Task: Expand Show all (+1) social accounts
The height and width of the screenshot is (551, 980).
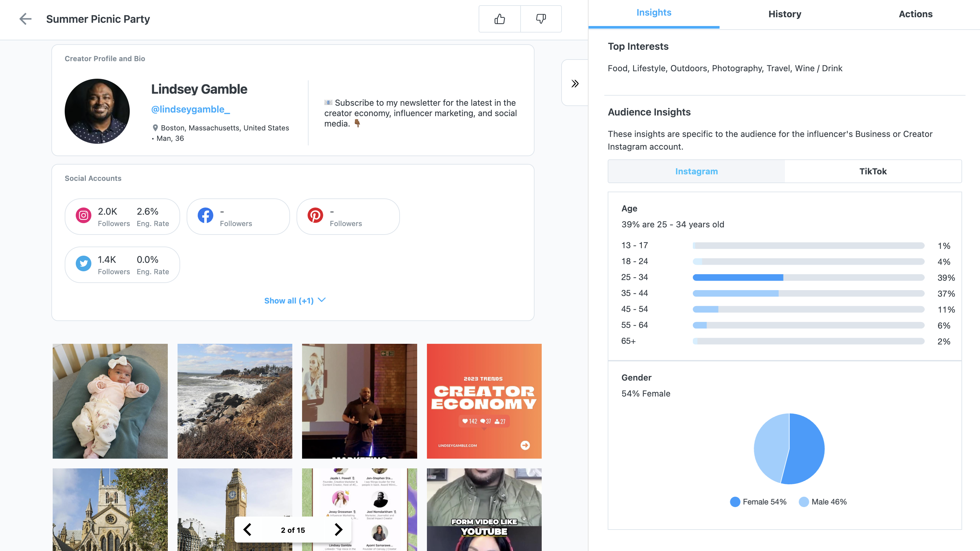Action: [x=295, y=301]
